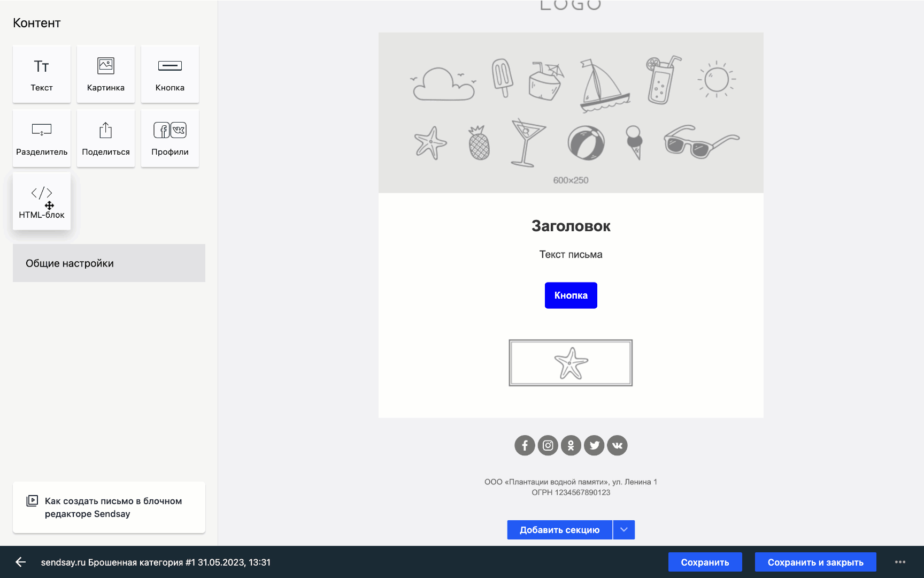Select the Текст content block
The height and width of the screenshot is (578, 924).
42,74
